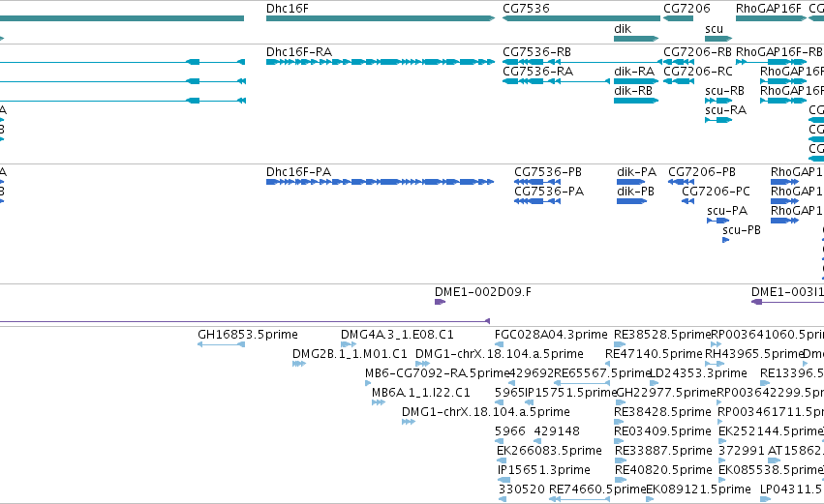Viewport: 824px width, 504px height.
Task: Open the GH16853.5prime EST feature
Action: click(x=221, y=345)
